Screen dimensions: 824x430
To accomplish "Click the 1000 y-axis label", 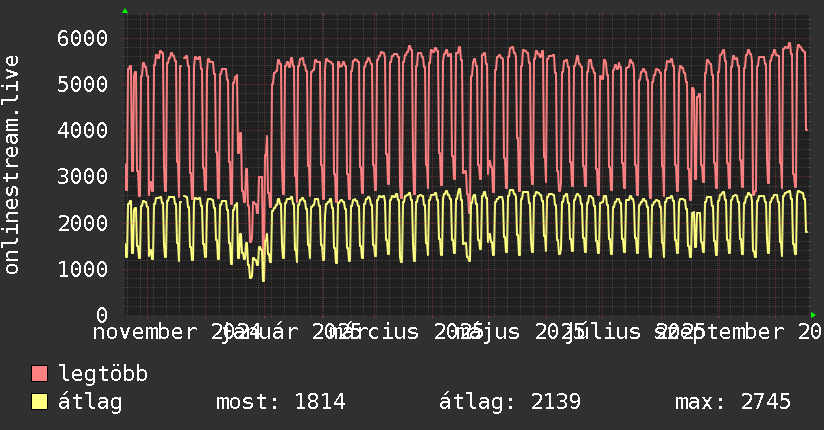I will [x=83, y=269].
